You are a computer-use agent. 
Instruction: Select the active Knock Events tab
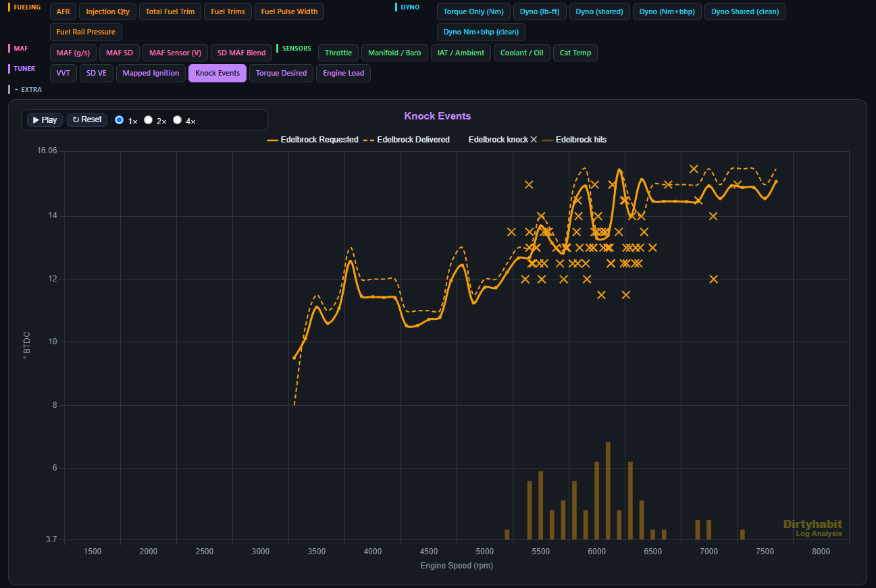tap(217, 73)
